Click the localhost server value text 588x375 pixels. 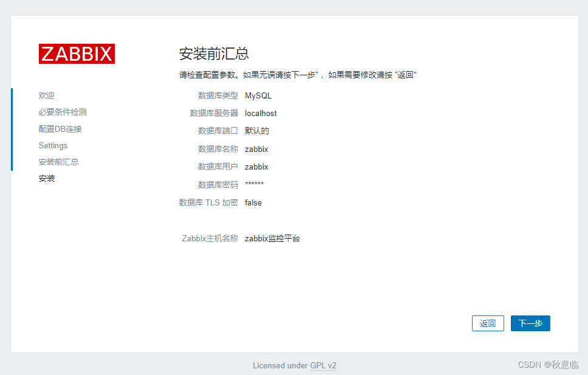point(261,113)
